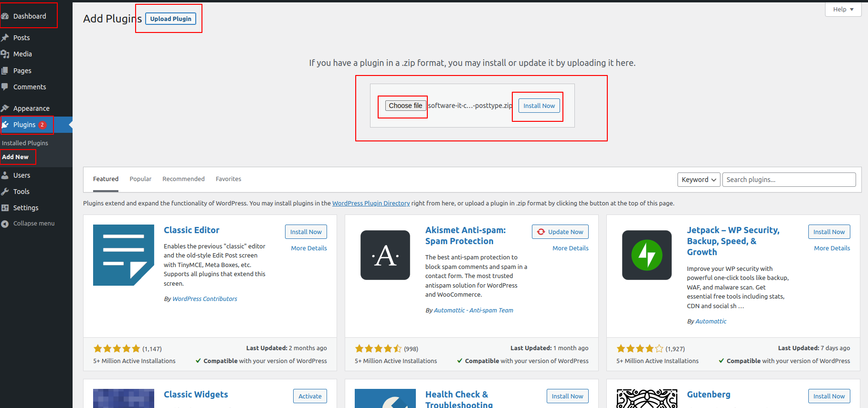Open the Favorites plugins tab
868x408 pixels.
coord(228,179)
